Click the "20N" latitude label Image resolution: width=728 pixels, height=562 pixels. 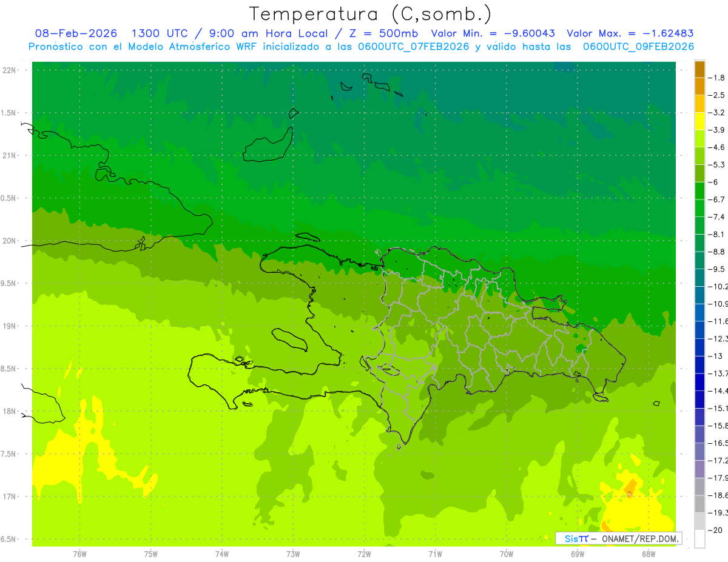click(10, 241)
